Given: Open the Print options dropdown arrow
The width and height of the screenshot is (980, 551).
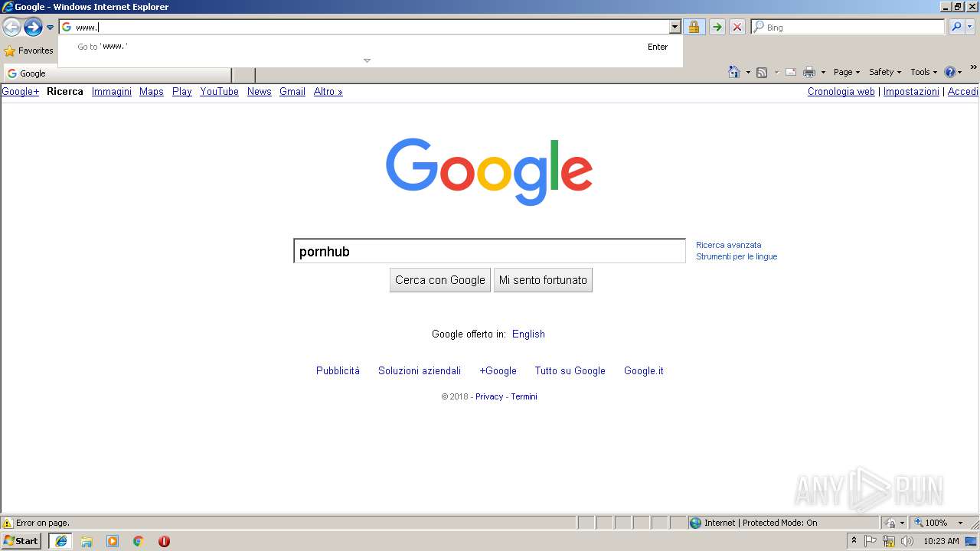Looking at the screenshot, I should point(823,72).
